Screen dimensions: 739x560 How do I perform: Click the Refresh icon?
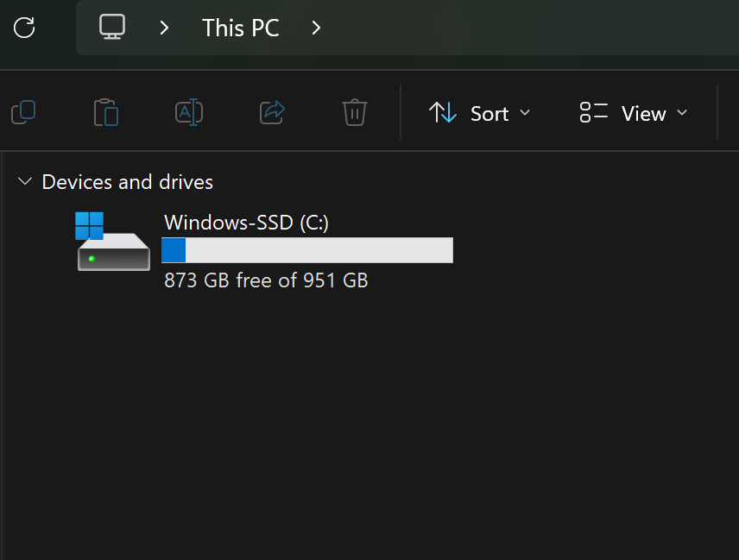[24, 28]
